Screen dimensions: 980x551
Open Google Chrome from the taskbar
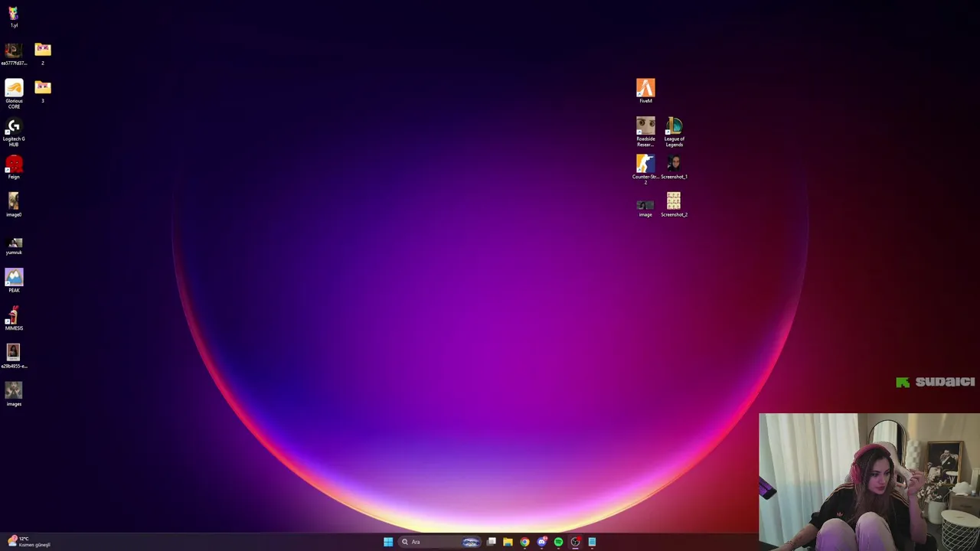click(524, 542)
